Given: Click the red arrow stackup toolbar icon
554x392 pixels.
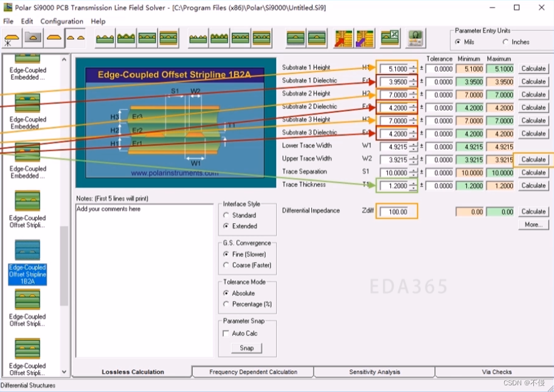Looking at the screenshot, I should point(344,38).
